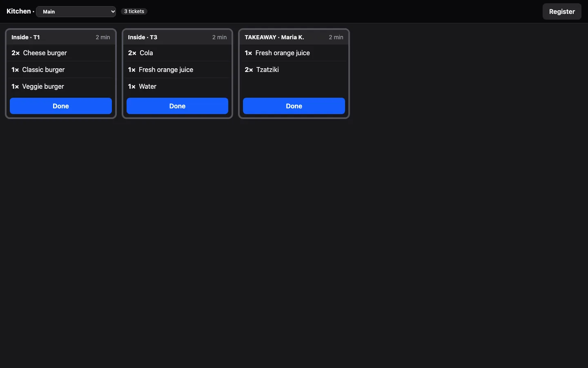The height and width of the screenshot is (368, 588).
Task: Click the 2 min timer on takeaway ticket
Action: point(336,37)
